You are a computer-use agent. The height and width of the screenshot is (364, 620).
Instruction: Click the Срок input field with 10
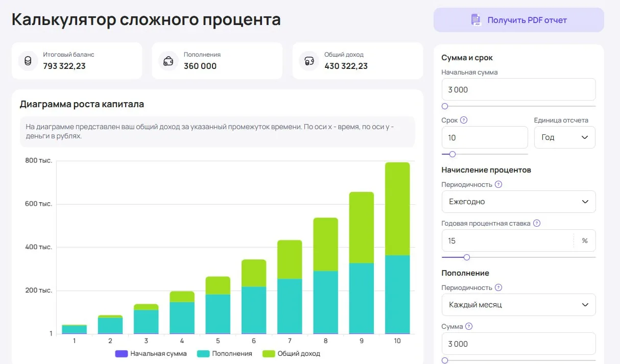tap(485, 137)
